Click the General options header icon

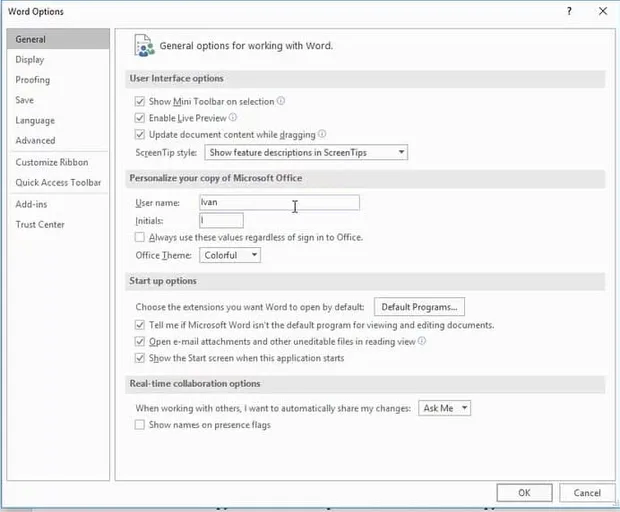click(x=144, y=46)
